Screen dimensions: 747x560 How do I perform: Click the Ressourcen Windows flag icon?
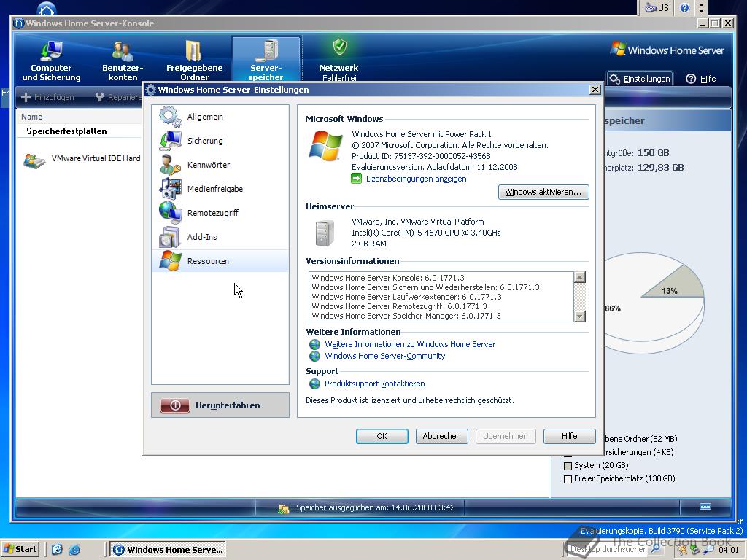(x=170, y=261)
